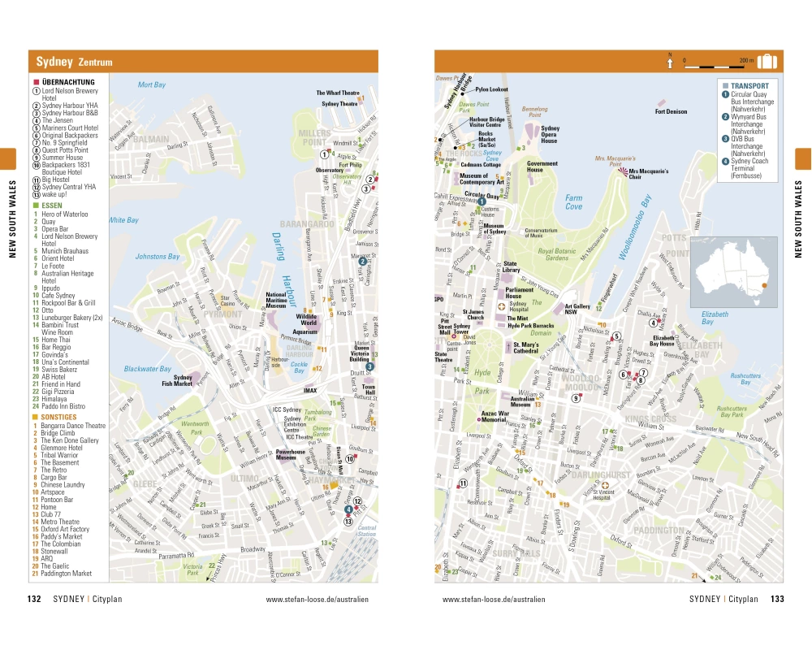Select 'Quest Potts Point' in the legend
The height and width of the screenshot is (650, 812).
[x=65, y=149]
